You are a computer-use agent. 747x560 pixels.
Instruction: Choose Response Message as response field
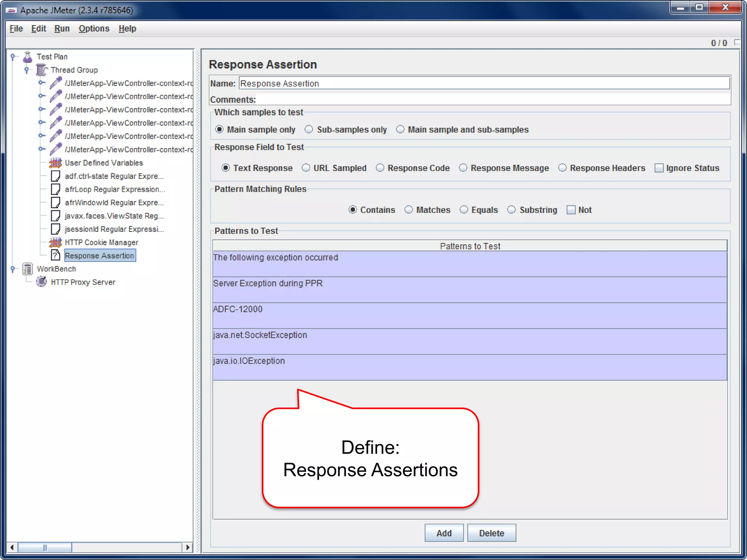coord(463,168)
